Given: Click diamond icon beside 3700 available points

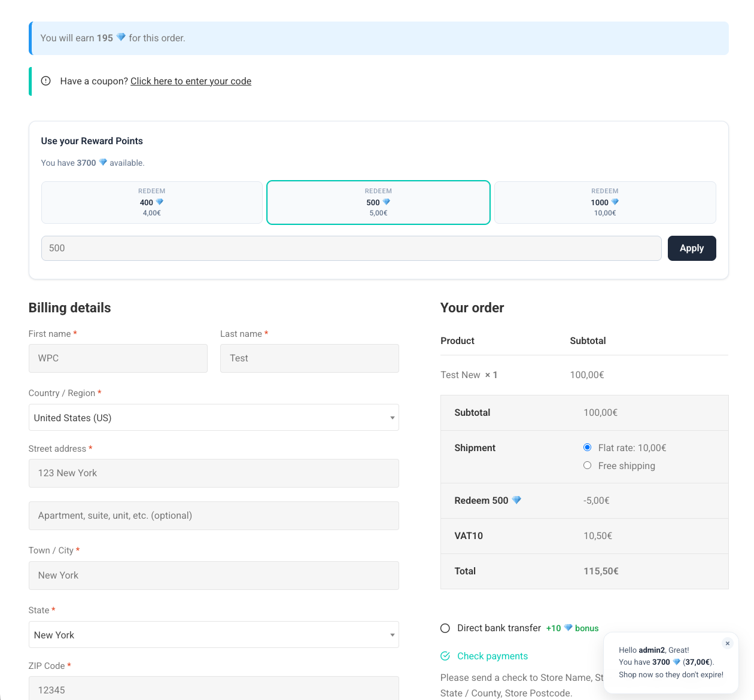Looking at the screenshot, I should [103, 162].
